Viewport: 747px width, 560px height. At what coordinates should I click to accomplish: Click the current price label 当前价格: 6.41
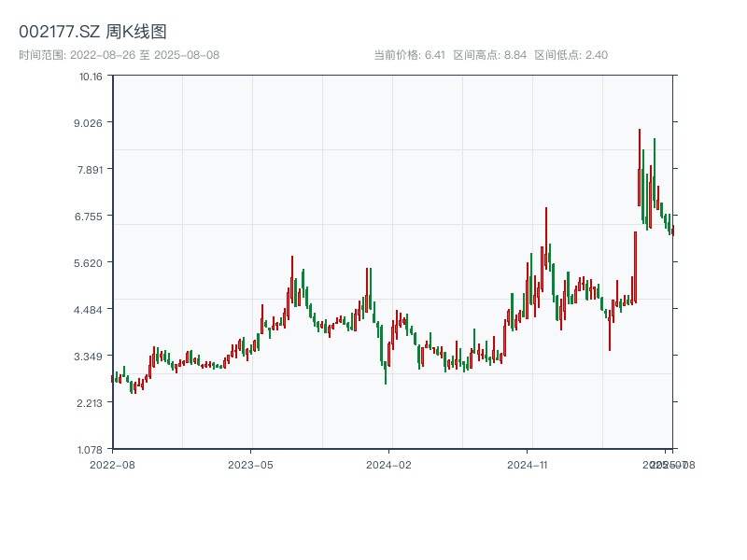[409, 55]
